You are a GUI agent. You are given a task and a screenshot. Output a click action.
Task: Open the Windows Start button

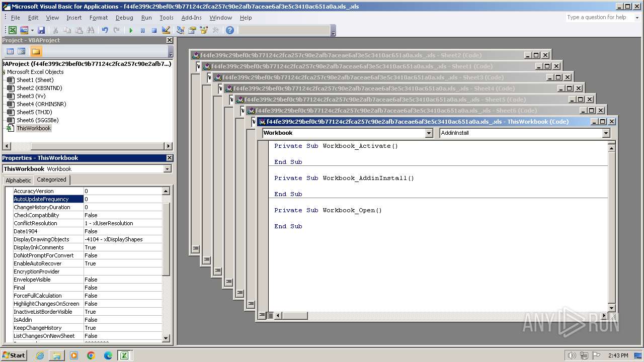pos(14,355)
